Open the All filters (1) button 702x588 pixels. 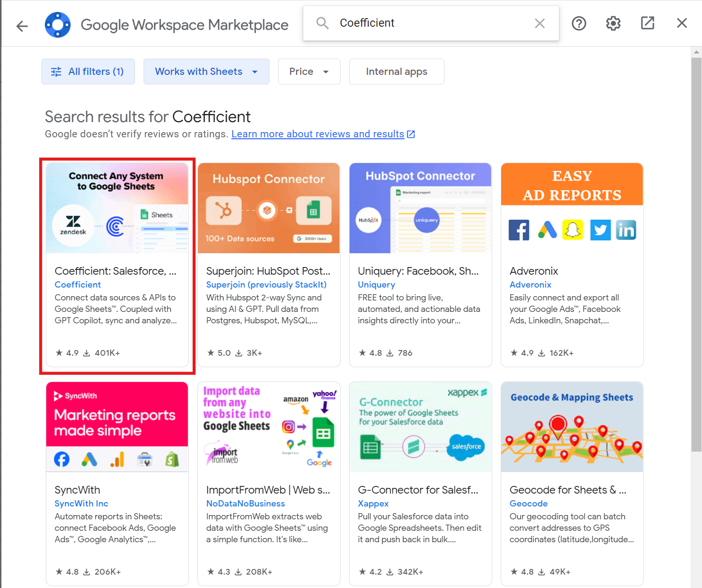(88, 72)
